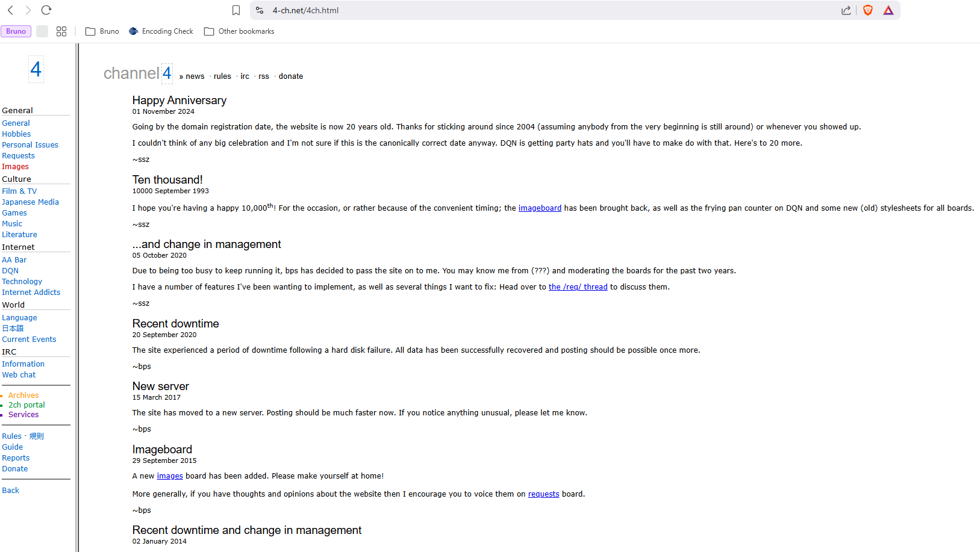The image size is (980, 552).
Task: Open the Images board in sidebar
Action: point(15,167)
